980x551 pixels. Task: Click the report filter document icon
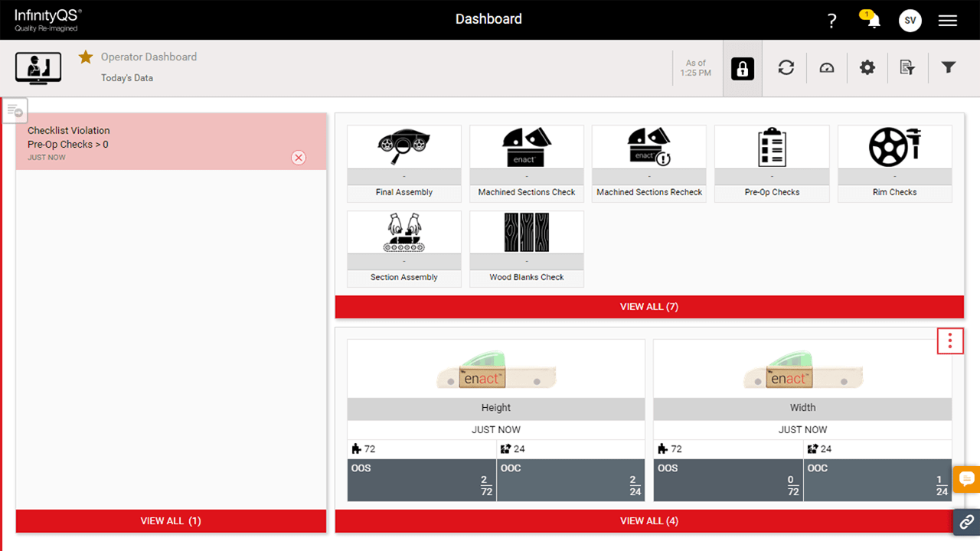click(907, 68)
